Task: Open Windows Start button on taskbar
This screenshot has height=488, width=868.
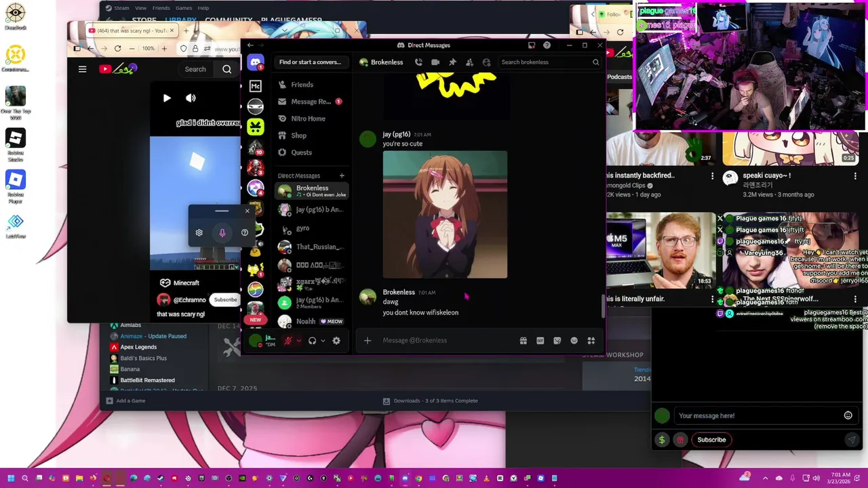Action: coord(10,478)
